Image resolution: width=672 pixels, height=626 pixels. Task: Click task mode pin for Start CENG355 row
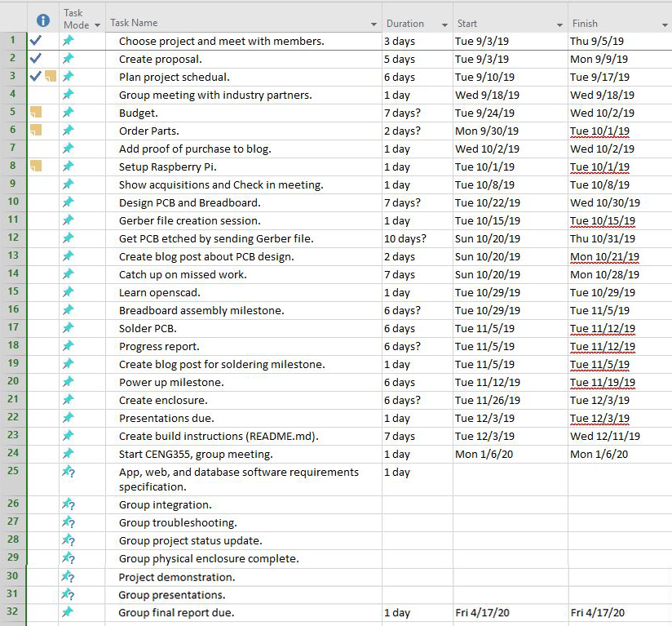tap(69, 453)
